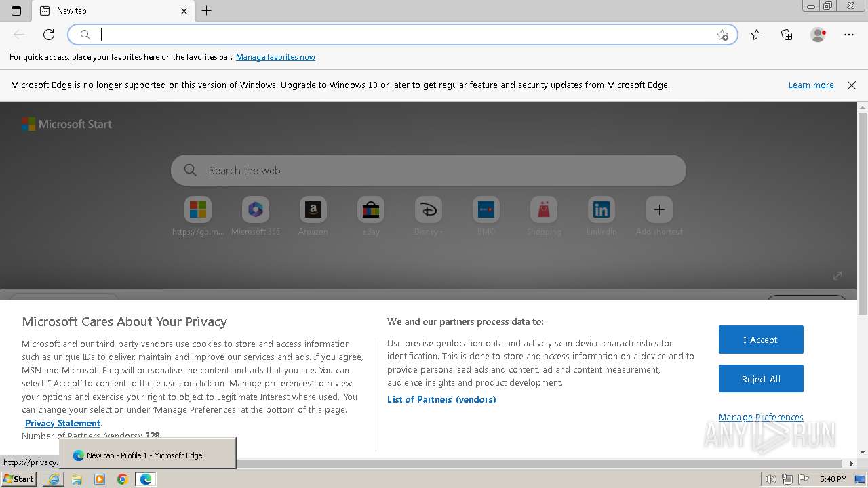
Task: Open Settings and more ellipsis menu
Action: [849, 35]
